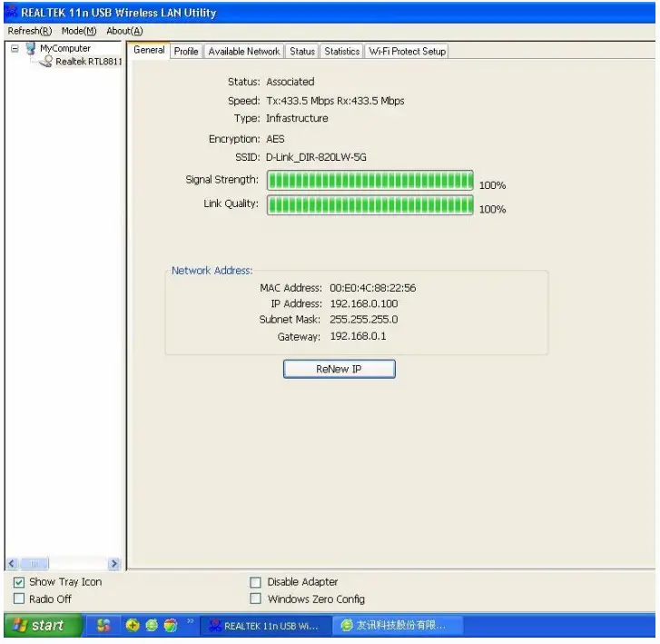The height and width of the screenshot is (644, 660).
Task: Select Realtek RTL8811 tree item text
Action: (x=88, y=62)
